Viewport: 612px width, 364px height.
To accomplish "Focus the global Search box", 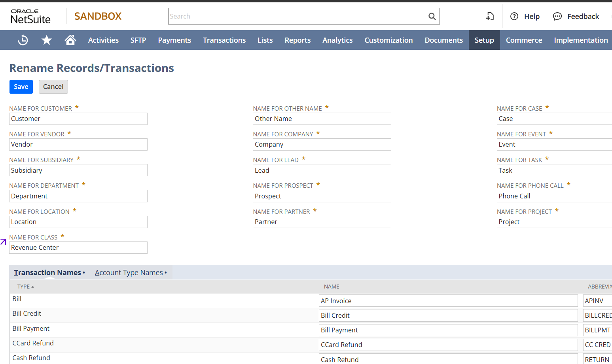I will (297, 16).
